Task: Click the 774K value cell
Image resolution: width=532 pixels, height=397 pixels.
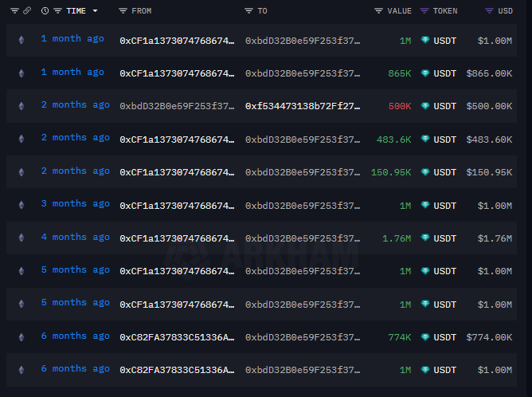Action: [x=400, y=337]
